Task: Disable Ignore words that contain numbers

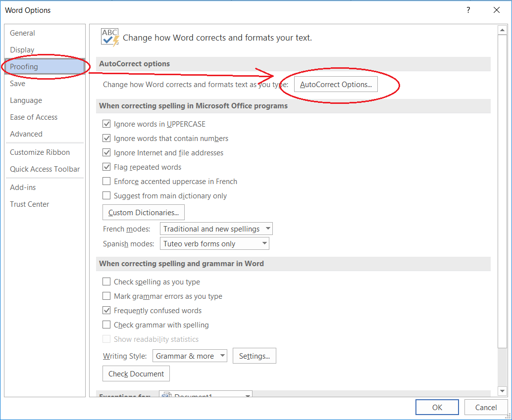Action: tap(106, 138)
